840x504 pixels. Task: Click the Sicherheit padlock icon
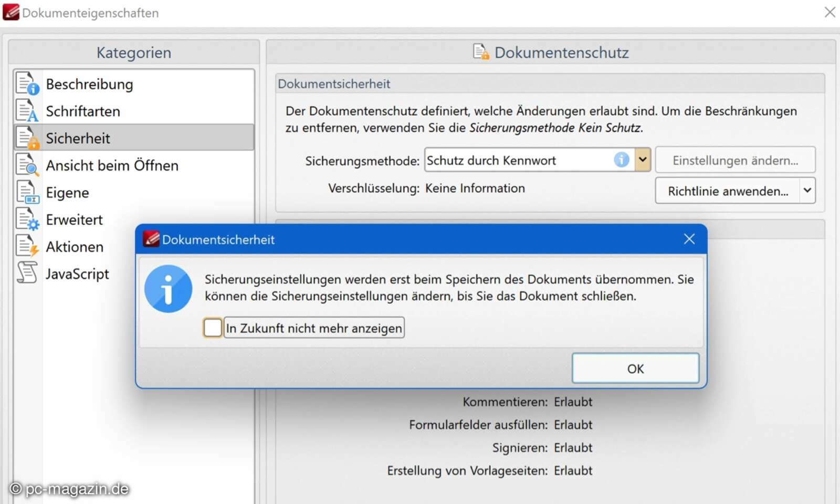tap(27, 137)
